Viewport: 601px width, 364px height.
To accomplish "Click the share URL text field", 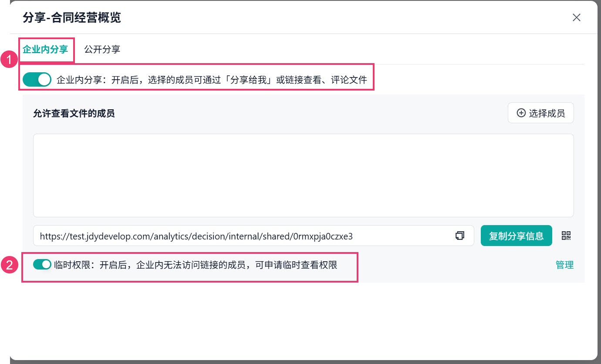I will click(x=253, y=236).
